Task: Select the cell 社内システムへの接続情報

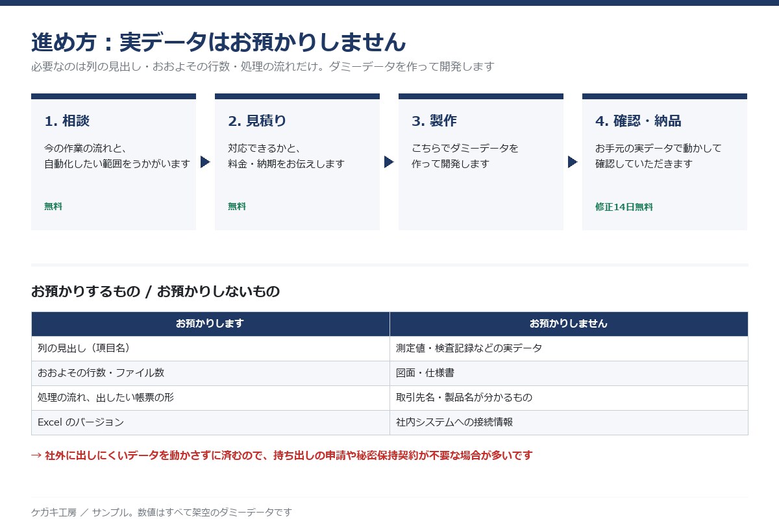Action: (569, 422)
